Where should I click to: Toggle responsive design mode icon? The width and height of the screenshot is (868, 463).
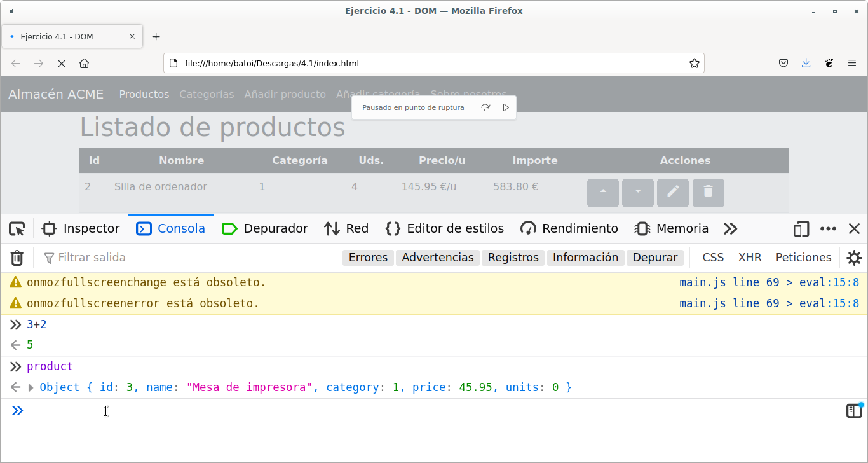(x=801, y=229)
